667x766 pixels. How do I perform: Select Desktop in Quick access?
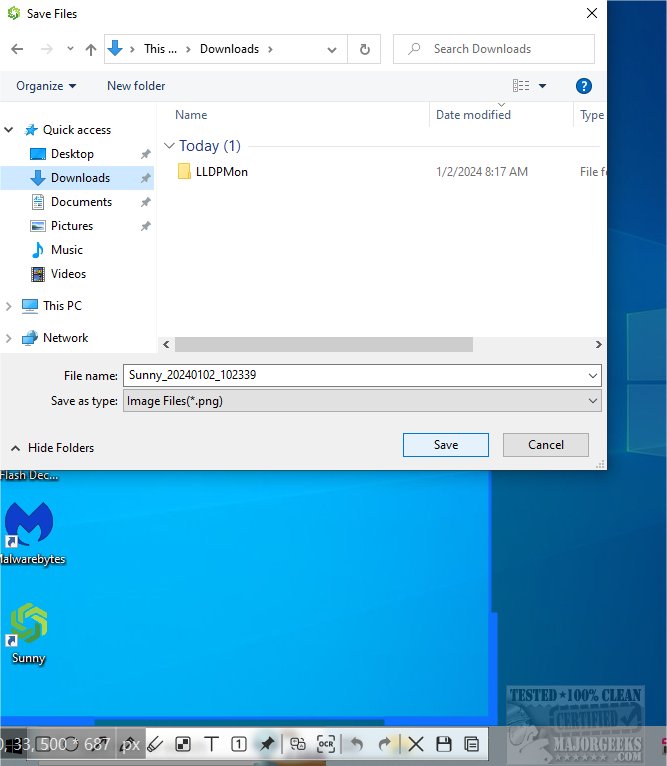[72, 154]
